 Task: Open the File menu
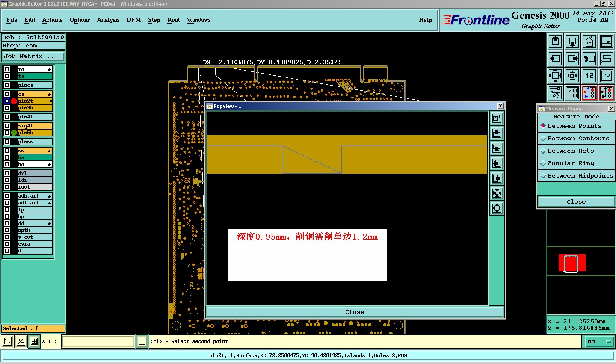point(12,20)
